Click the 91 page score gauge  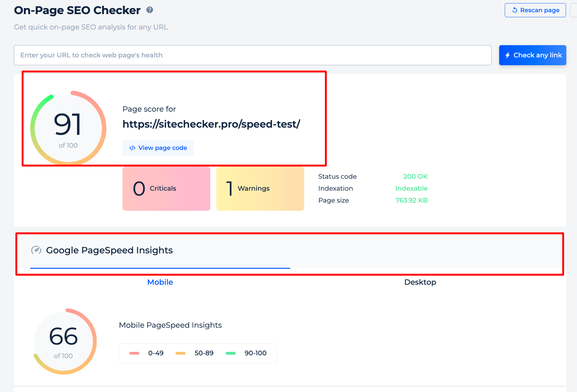click(68, 128)
